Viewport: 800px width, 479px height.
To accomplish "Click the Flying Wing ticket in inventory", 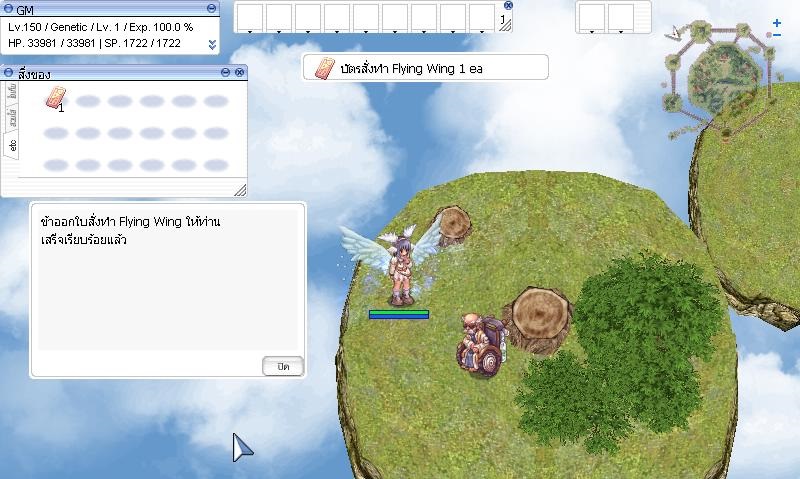I will pyautogui.click(x=56, y=98).
